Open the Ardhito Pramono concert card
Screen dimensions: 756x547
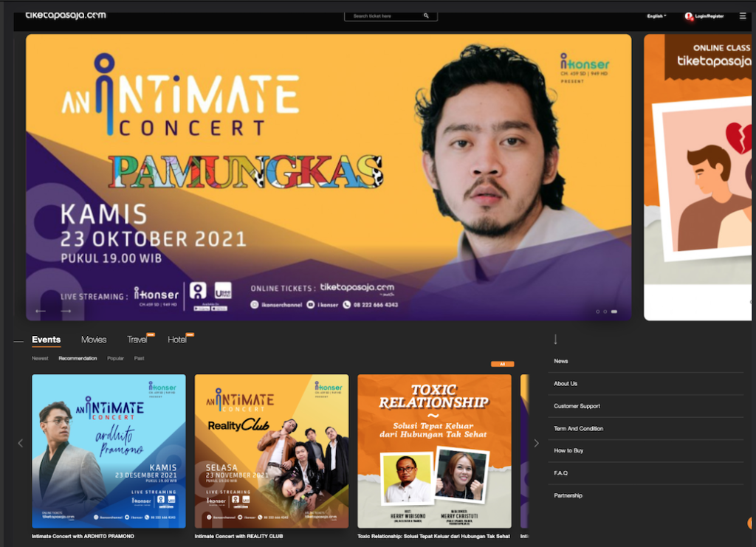(x=109, y=451)
